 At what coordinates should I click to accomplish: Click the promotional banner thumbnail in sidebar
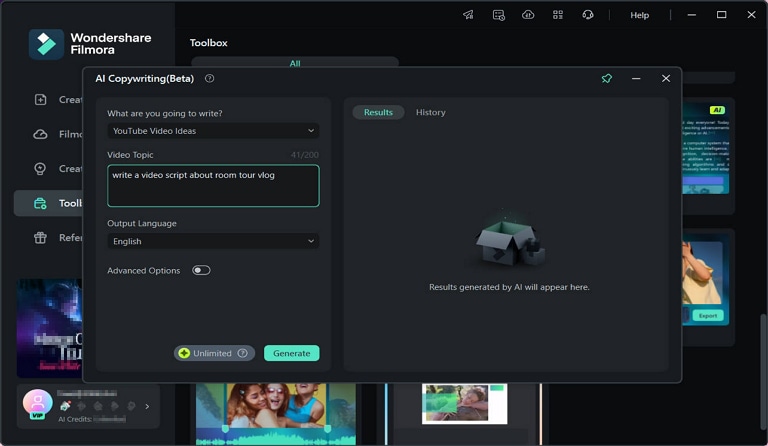click(x=49, y=328)
